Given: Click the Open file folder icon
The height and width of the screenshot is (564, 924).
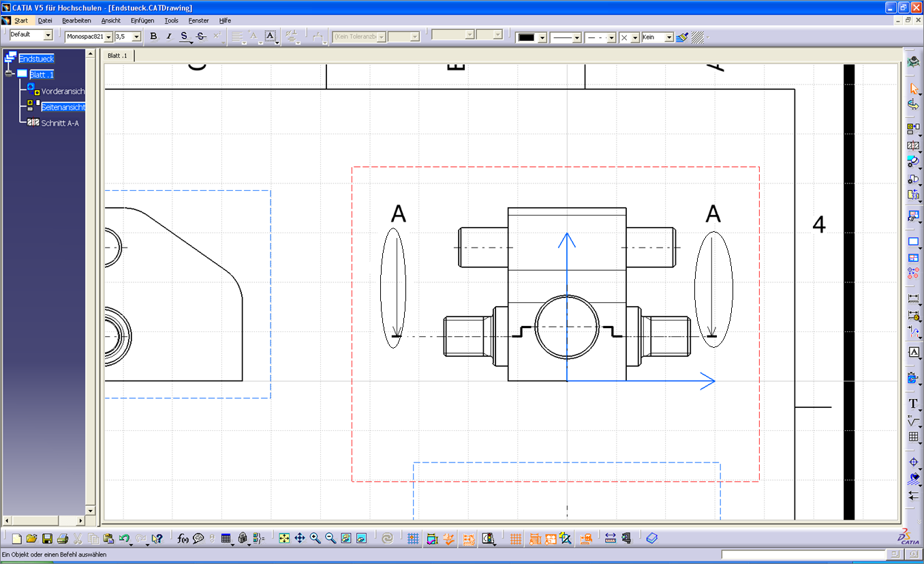Looking at the screenshot, I should tap(33, 539).
